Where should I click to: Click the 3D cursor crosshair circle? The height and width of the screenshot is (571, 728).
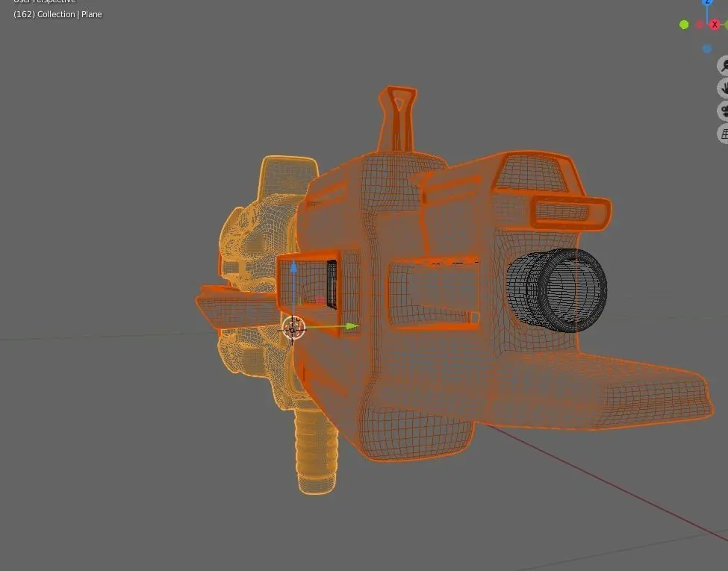pos(293,329)
